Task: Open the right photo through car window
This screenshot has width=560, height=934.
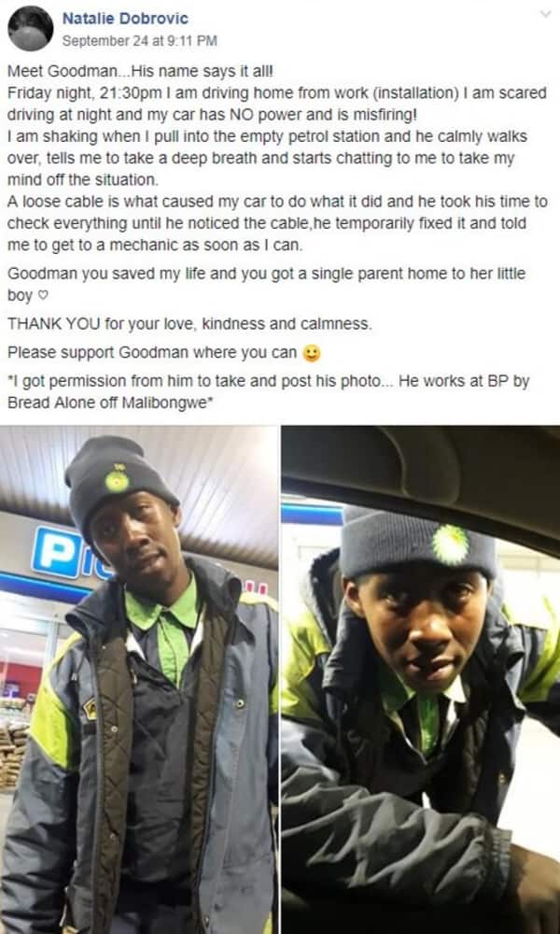Action: [421, 680]
